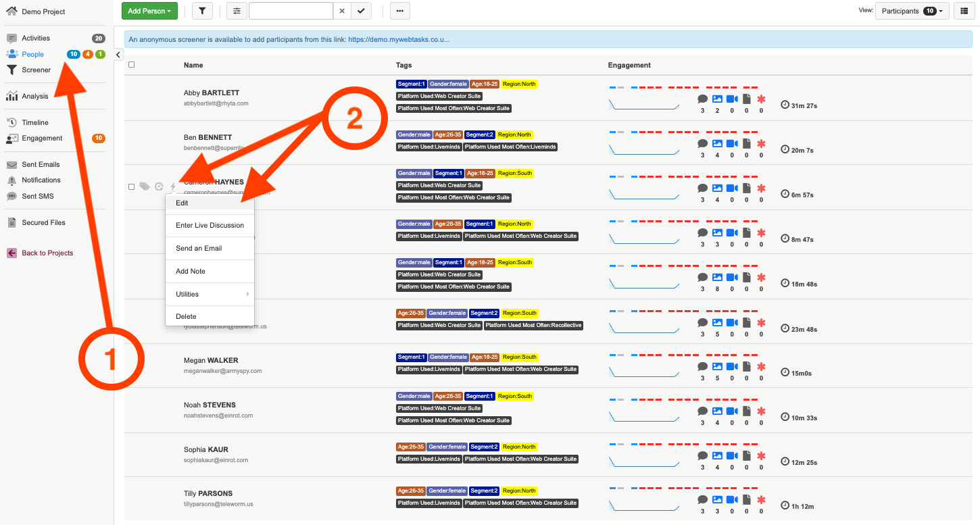Open the filter settings sliders icon
The height and width of the screenshot is (525, 980).
pos(237,11)
